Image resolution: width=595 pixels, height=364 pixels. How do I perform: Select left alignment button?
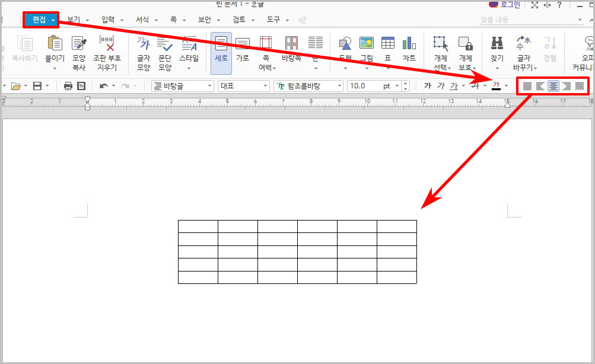[540, 86]
